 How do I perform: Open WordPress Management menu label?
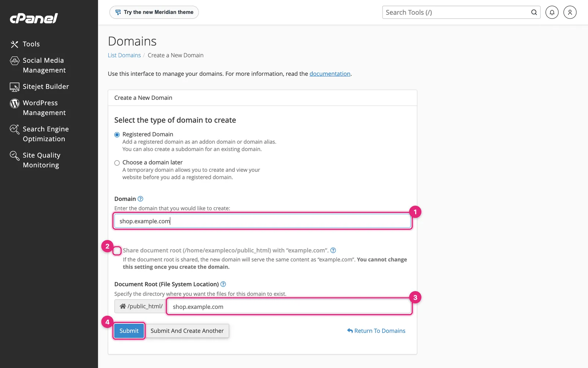coord(44,108)
